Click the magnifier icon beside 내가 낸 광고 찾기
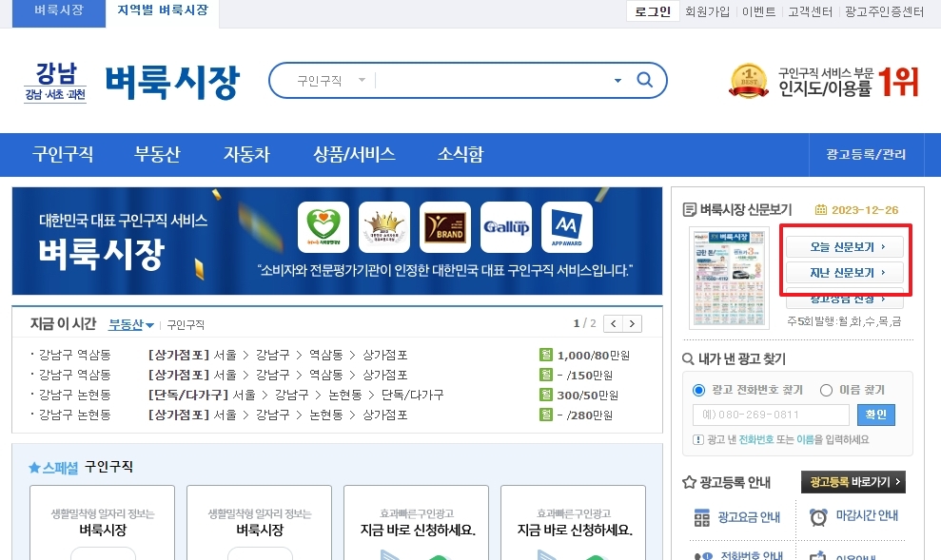This screenshot has height=560, width=941. [688, 358]
